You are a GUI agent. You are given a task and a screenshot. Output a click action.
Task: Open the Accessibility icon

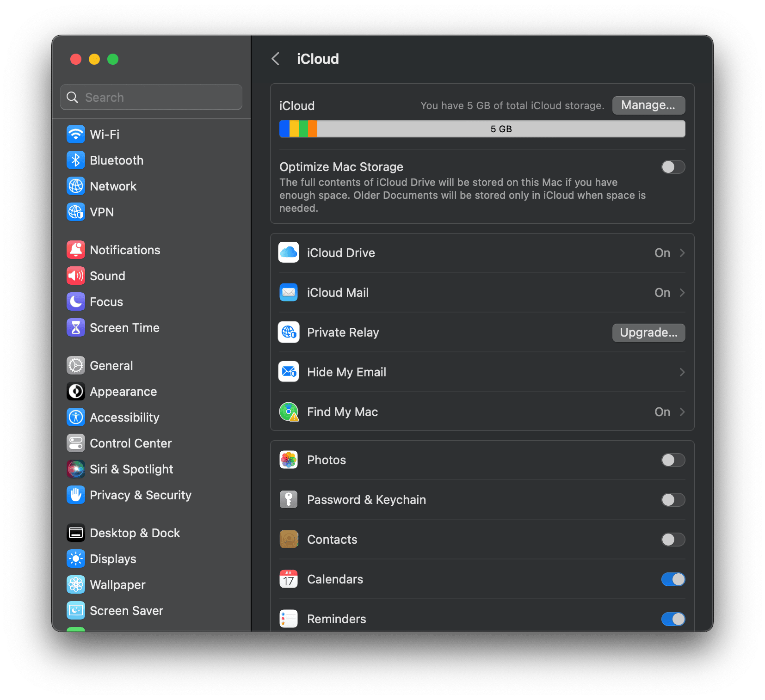click(x=76, y=418)
